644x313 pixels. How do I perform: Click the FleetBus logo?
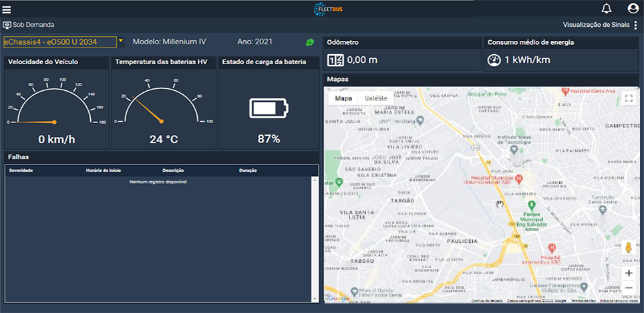tap(327, 9)
